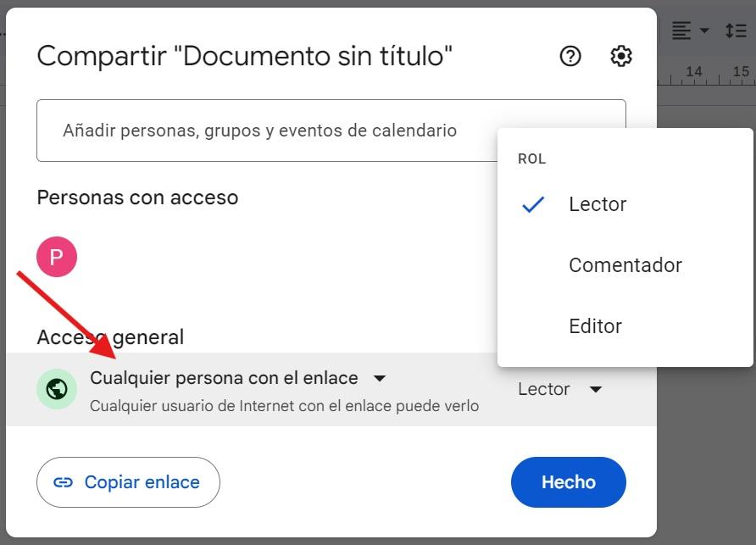Click the Copiar enlace button
Viewport: 756px width, 545px height.
[x=128, y=481]
